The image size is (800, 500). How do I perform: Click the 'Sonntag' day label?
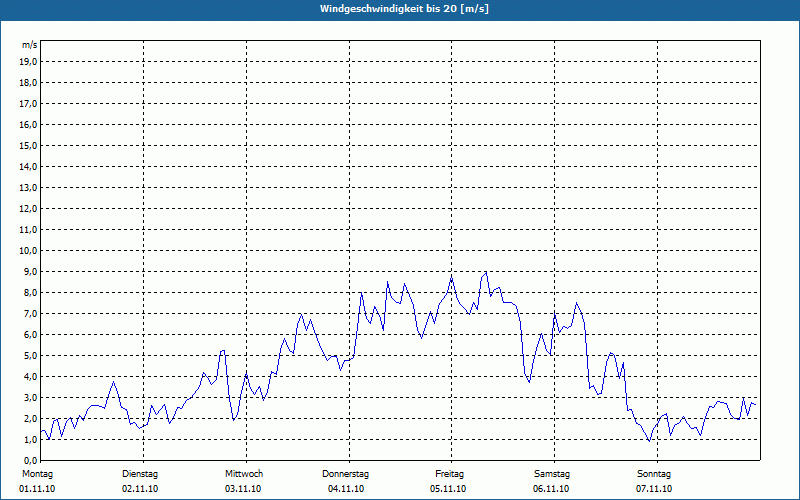(x=654, y=474)
